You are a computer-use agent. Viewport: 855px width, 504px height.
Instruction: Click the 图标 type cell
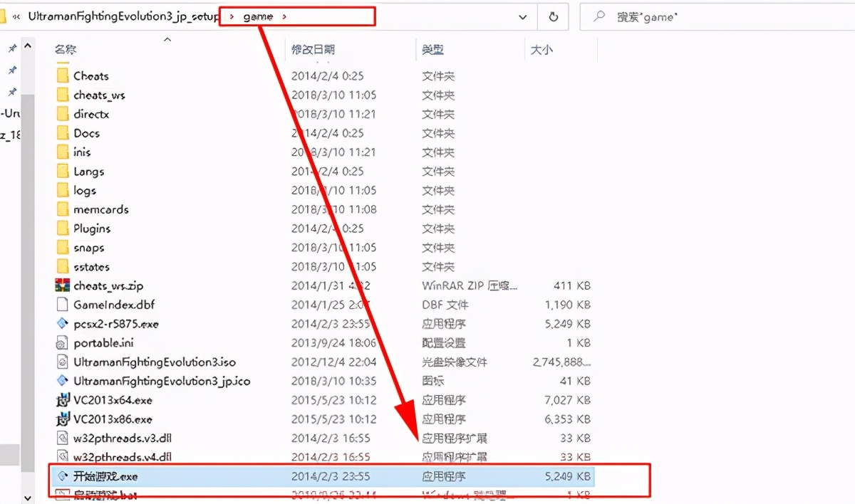coord(433,381)
